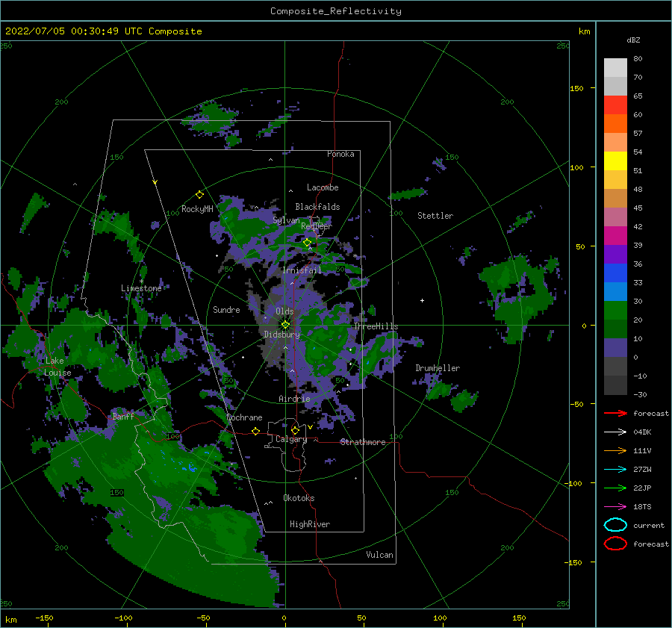672x628 pixels.
Task: Click the green 22JP arrow in the legend
Action: (x=615, y=488)
